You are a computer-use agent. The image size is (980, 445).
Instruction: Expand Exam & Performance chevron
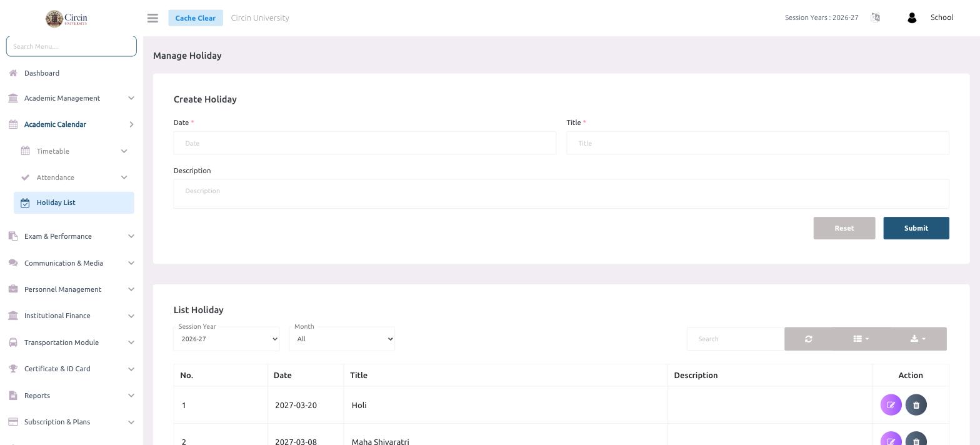pyautogui.click(x=131, y=236)
